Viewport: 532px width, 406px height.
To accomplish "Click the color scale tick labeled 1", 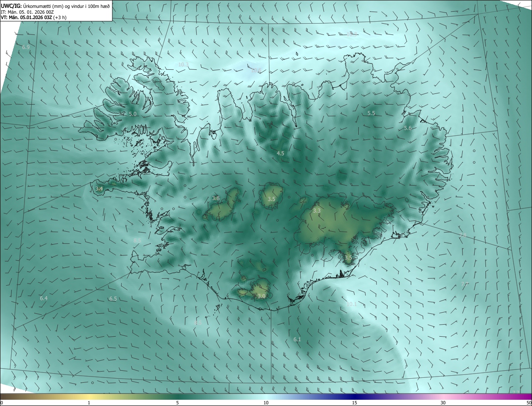I will point(89,403).
